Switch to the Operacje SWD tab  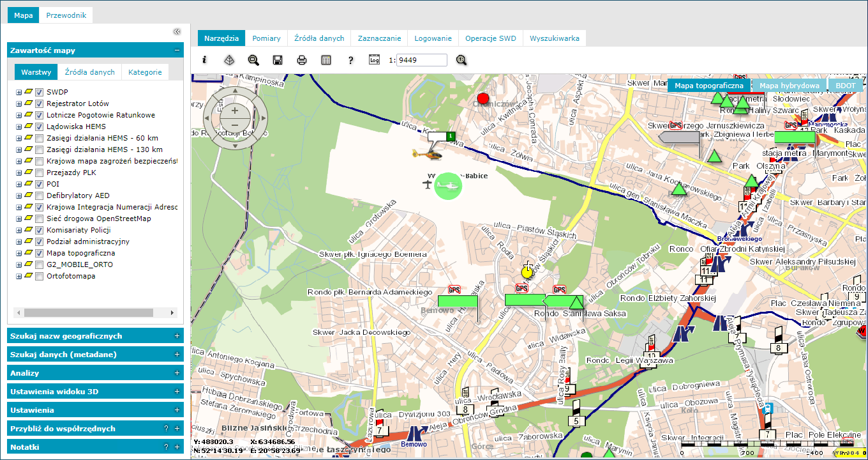coord(490,38)
